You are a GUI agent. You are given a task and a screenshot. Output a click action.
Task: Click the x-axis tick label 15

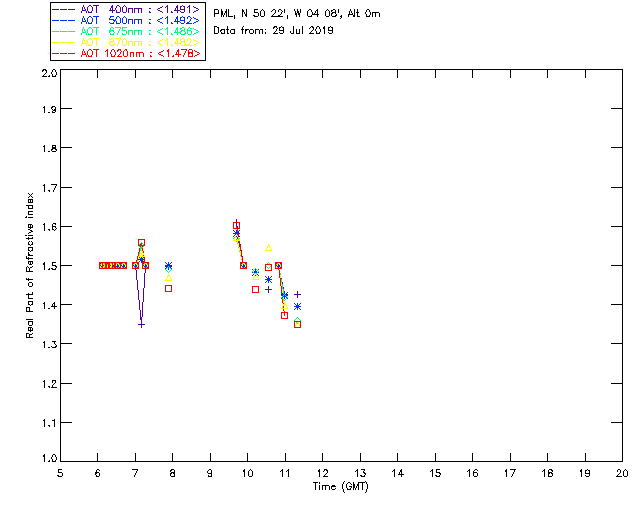pyautogui.click(x=435, y=473)
